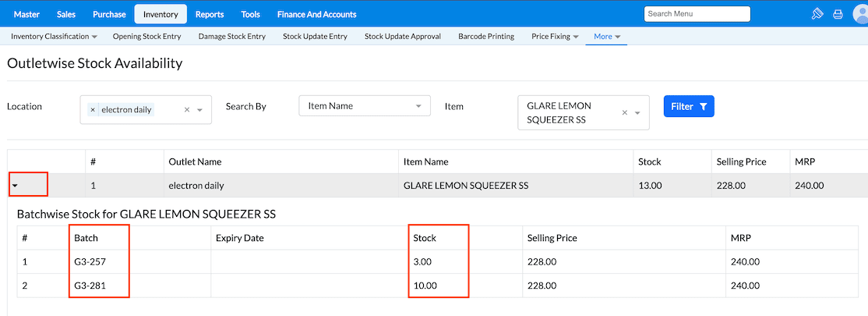Switch to the Purchase menu
The width and height of the screenshot is (868, 316).
pos(109,14)
